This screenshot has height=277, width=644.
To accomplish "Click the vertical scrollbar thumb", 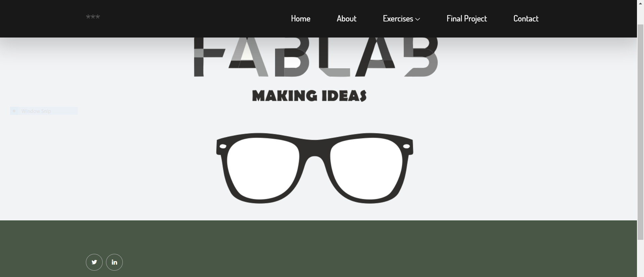I will coord(640,132).
